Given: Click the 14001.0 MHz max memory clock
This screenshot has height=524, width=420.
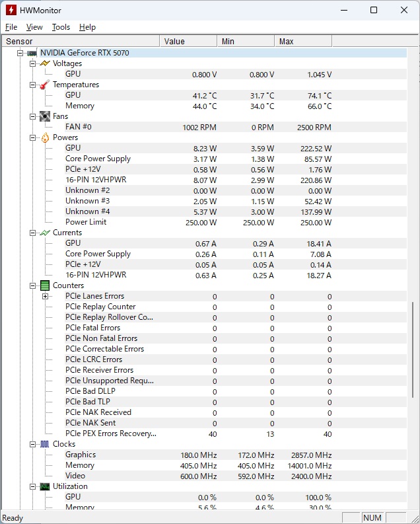Looking at the screenshot, I should 310,465.
